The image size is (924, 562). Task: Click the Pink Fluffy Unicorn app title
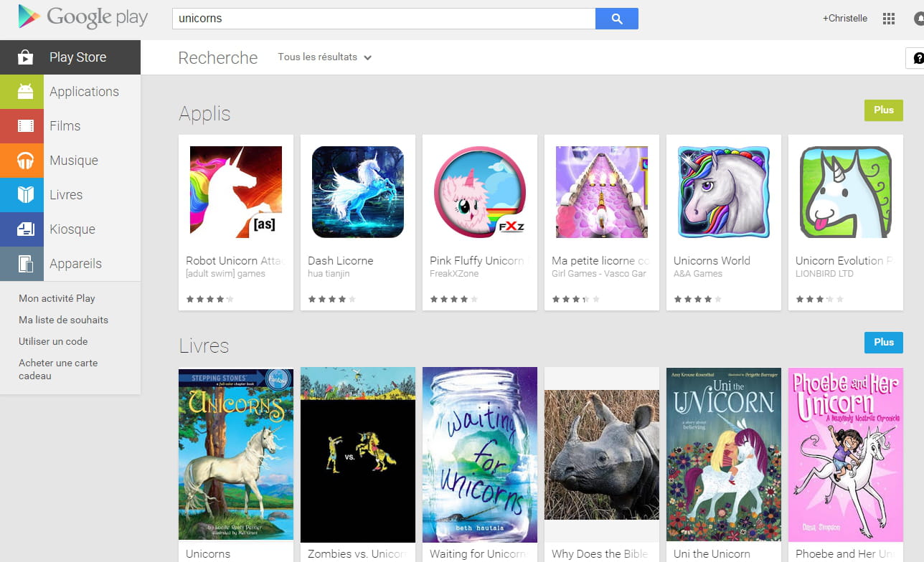pos(477,261)
